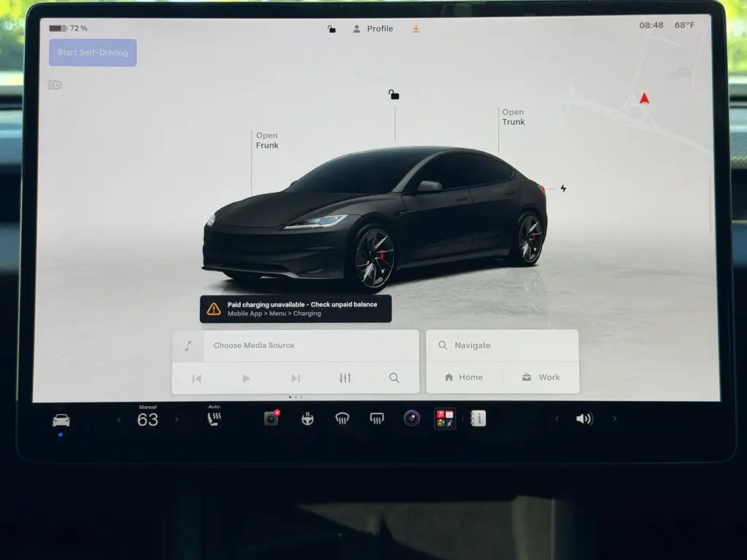Navigate to Work
The image size is (747, 560).
(x=541, y=377)
